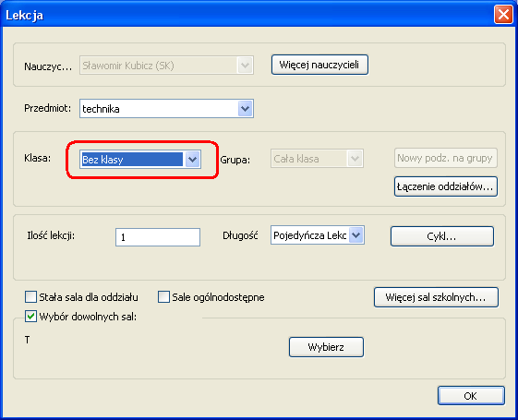Viewport: 518px width, 420px height.
Task: Open Więcej sal szkolnych options
Action: [x=436, y=297]
